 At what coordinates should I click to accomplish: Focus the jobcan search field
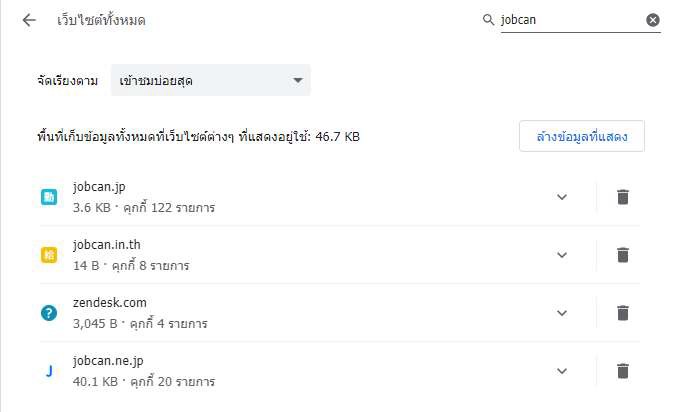coord(570,20)
